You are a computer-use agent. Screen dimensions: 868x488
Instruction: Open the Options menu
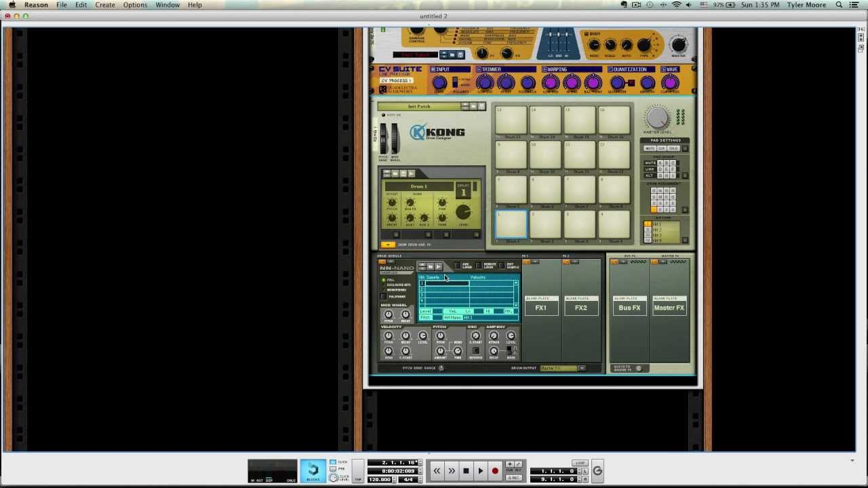coord(135,5)
